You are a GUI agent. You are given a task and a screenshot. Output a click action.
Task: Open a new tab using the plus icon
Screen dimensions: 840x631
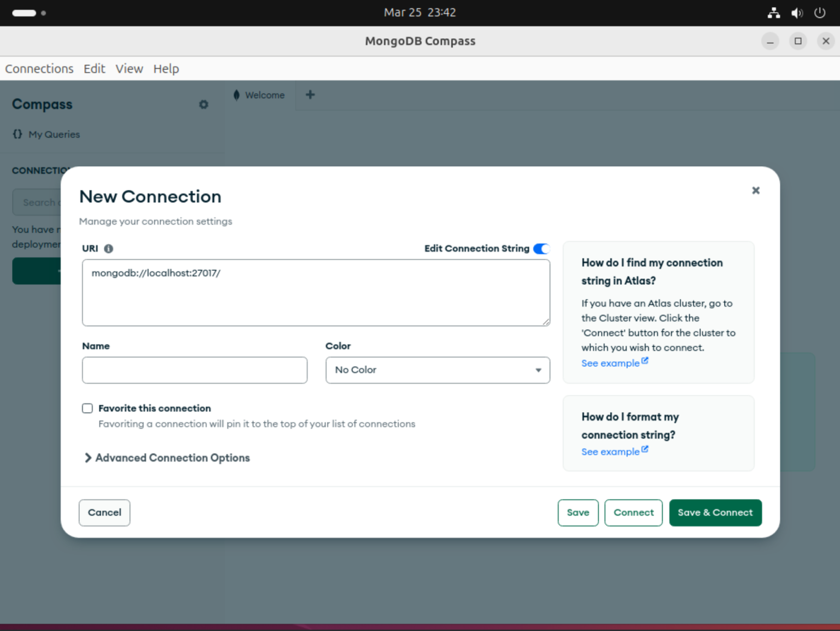pyautogui.click(x=310, y=95)
